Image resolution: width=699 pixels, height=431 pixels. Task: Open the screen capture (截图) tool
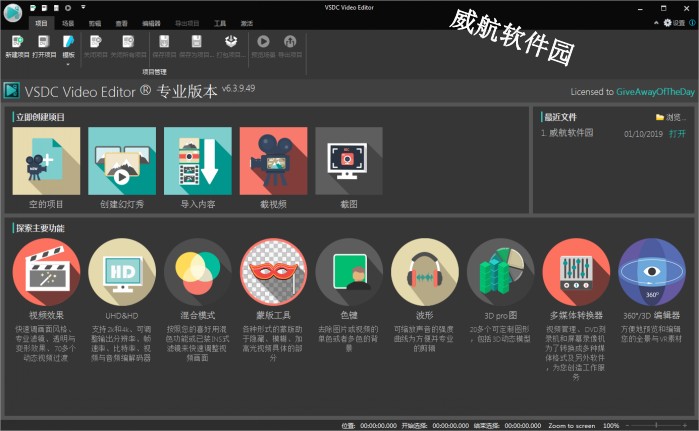click(x=348, y=160)
